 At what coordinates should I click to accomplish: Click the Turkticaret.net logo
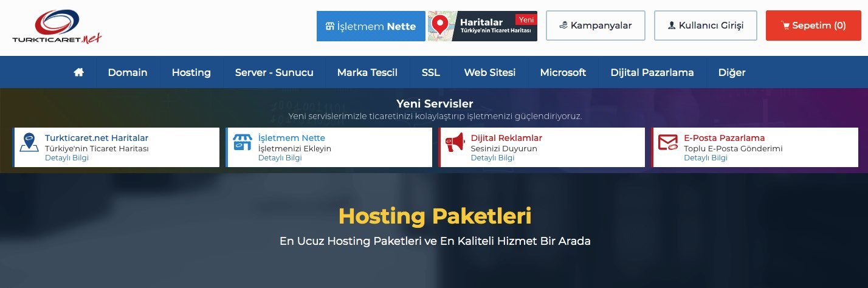tap(57, 27)
